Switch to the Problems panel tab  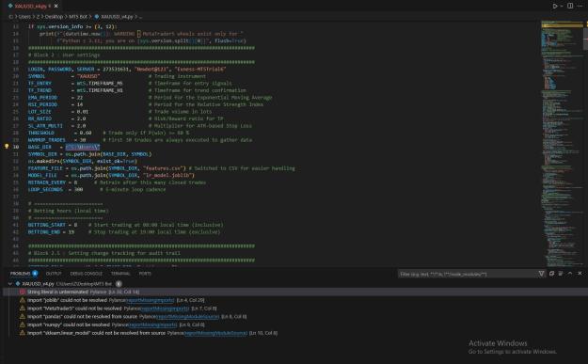20,274
